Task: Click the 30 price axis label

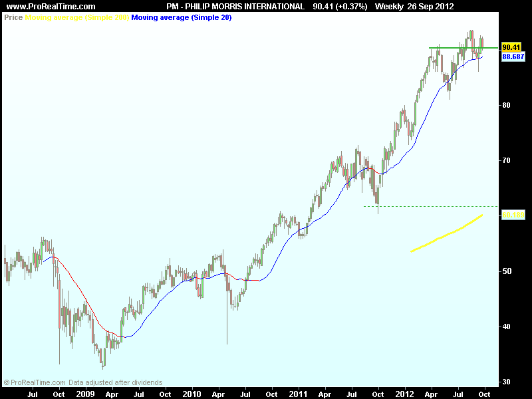Action: pos(506,382)
